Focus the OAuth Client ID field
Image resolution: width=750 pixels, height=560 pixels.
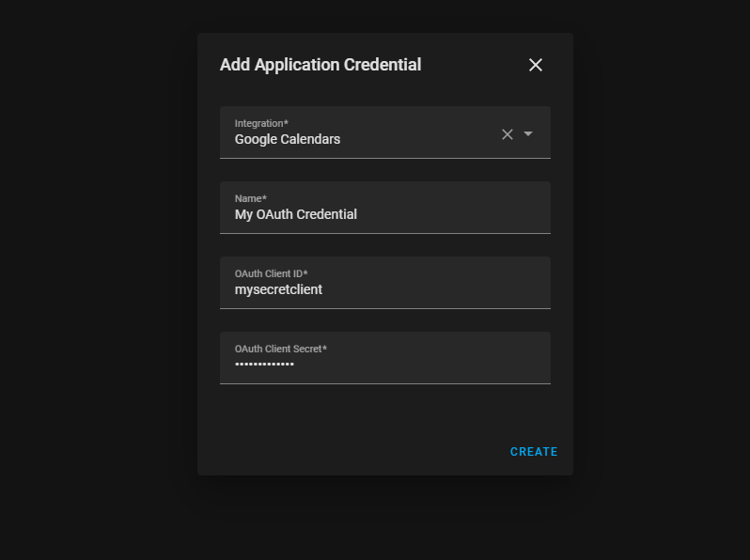click(385, 283)
